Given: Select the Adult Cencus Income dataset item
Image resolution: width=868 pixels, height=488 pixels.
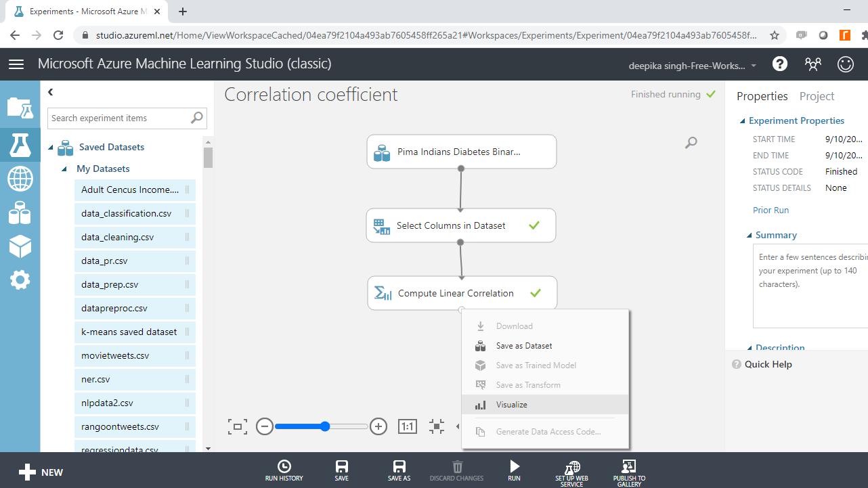Looking at the screenshot, I should [x=135, y=190].
